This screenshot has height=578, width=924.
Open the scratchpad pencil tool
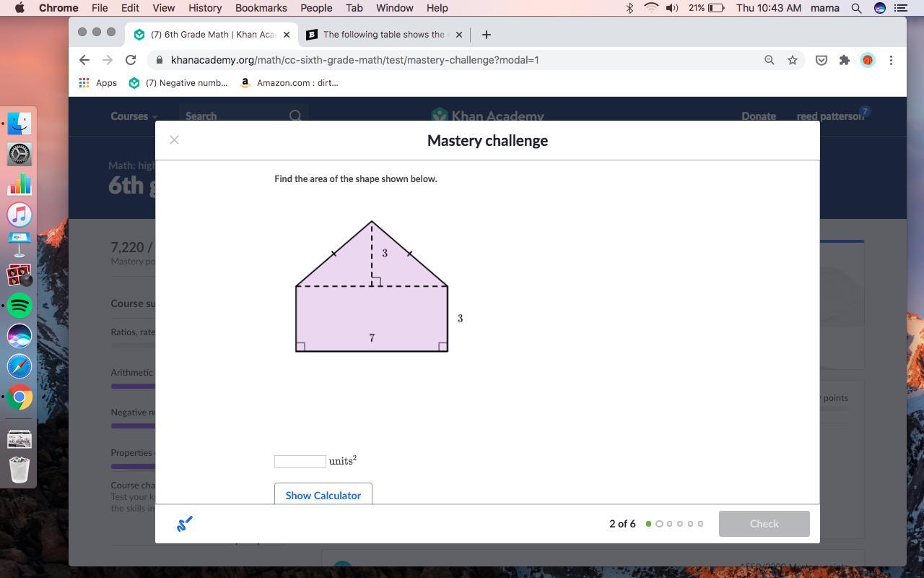click(x=184, y=524)
